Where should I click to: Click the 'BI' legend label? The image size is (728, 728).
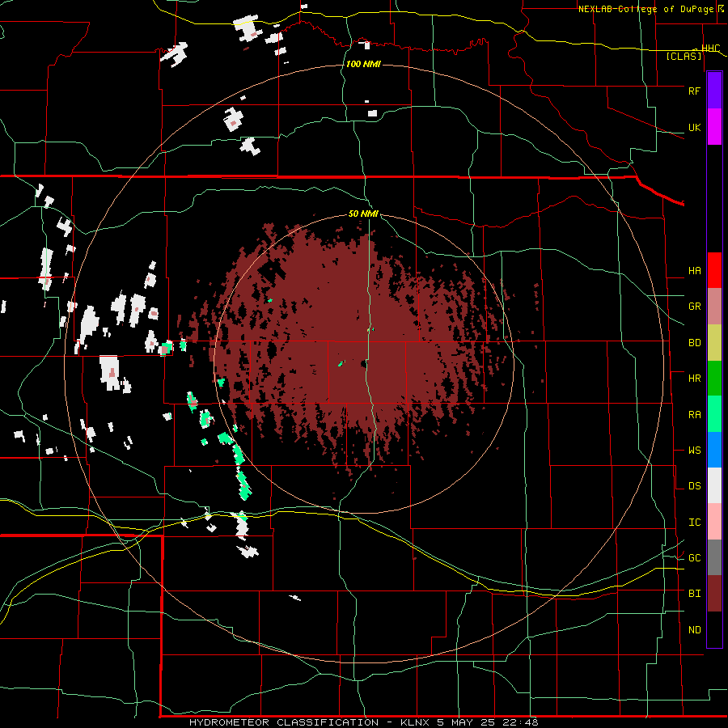694,594
